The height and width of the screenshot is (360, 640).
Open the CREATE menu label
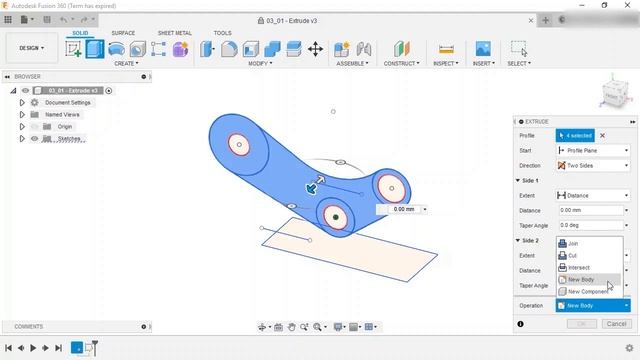pos(126,64)
